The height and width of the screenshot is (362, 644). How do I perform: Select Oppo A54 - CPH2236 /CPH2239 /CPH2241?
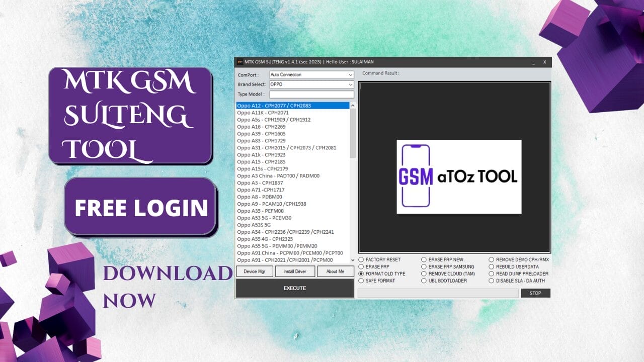(293, 232)
